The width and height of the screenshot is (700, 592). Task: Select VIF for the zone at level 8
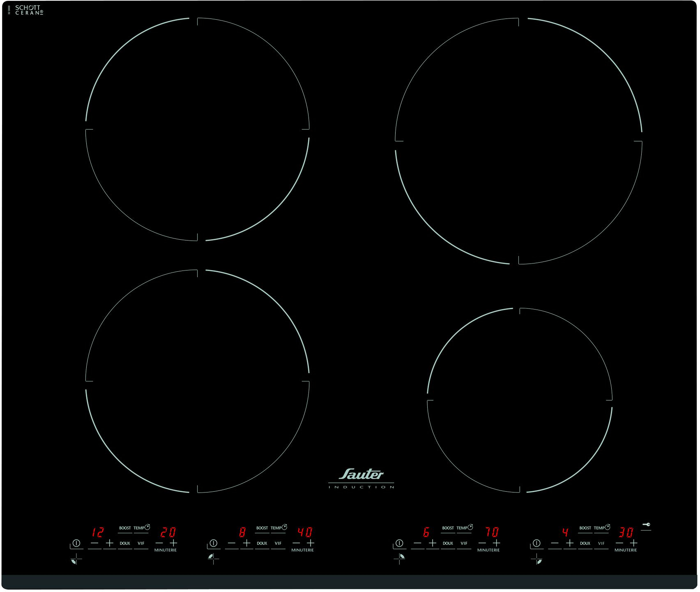coord(278,543)
